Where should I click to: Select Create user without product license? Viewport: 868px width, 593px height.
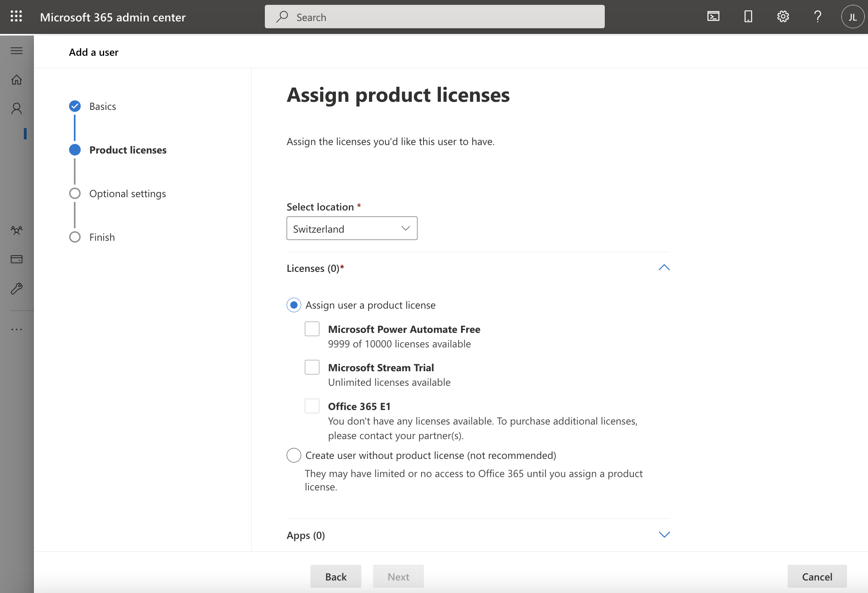(x=294, y=455)
